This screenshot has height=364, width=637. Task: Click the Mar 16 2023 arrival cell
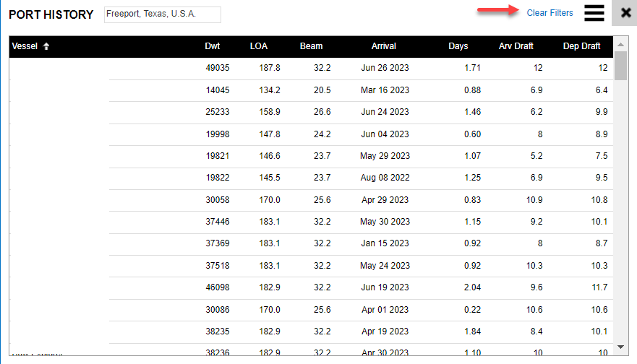click(x=385, y=90)
